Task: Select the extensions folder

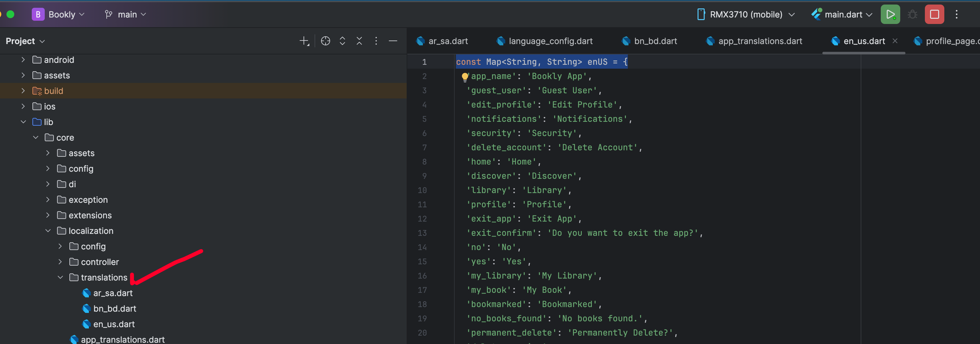Action: click(90, 215)
